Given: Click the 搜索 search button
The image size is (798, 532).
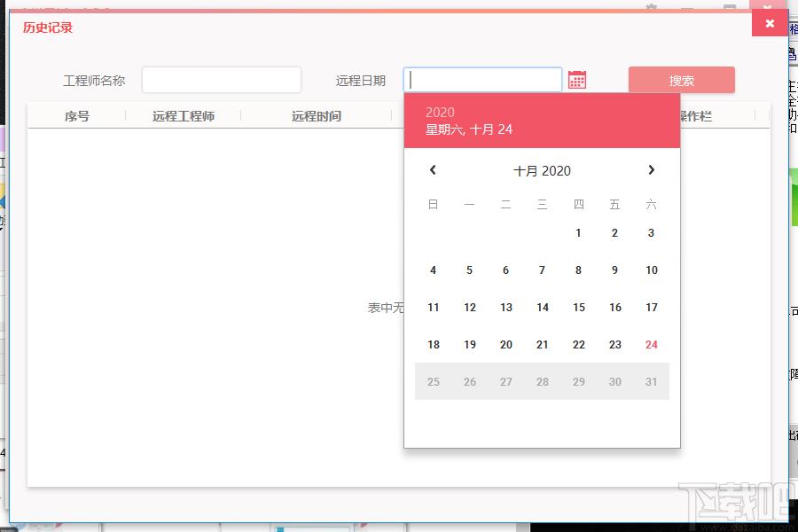Looking at the screenshot, I should point(682,80).
